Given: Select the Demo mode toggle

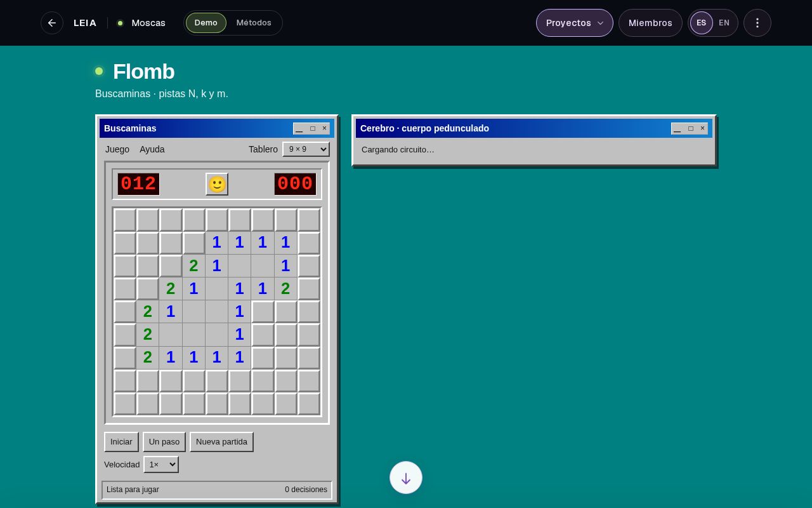Looking at the screenshot, I should (206, 23).
